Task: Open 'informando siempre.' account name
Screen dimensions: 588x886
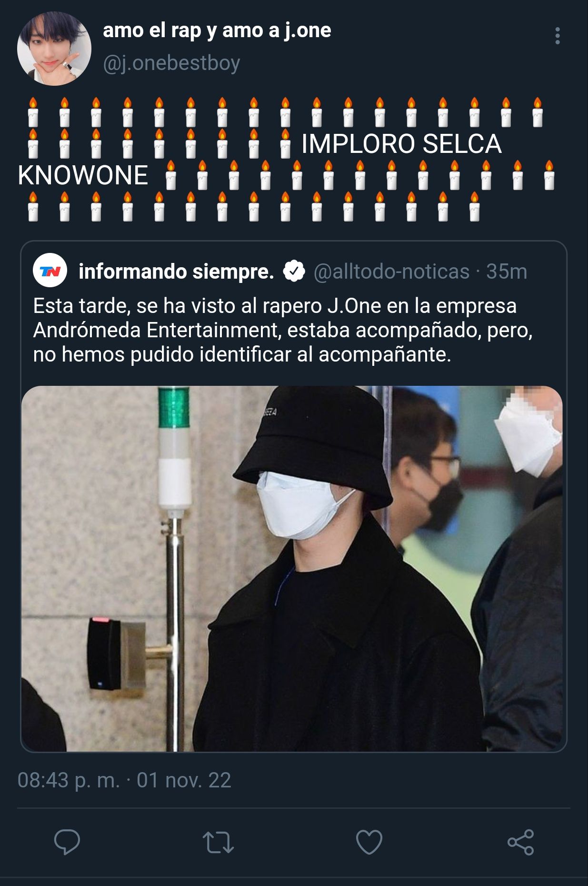Action: point(176,272)
